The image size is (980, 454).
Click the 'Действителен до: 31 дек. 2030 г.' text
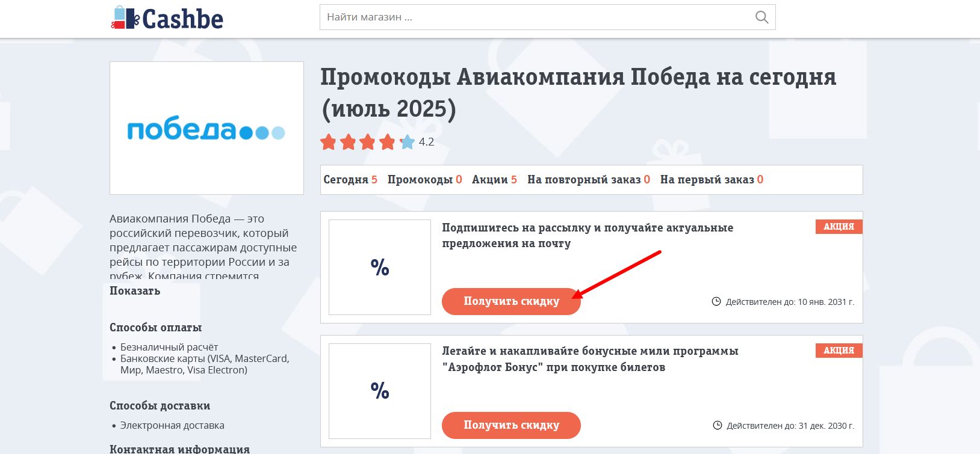[790, 426]
